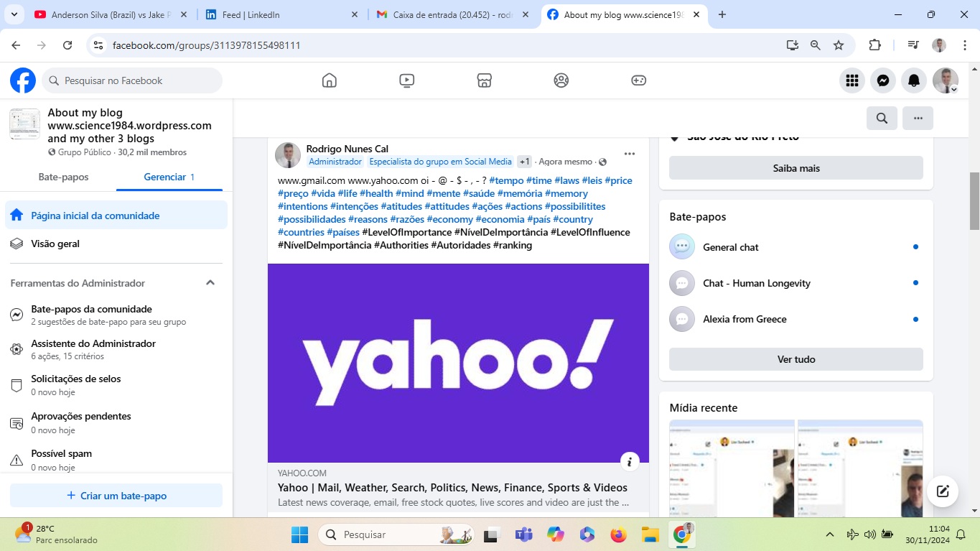The width and height of the screenshot is (980, 551).
Task: Reload the page in Chrome
Action: 67,45
